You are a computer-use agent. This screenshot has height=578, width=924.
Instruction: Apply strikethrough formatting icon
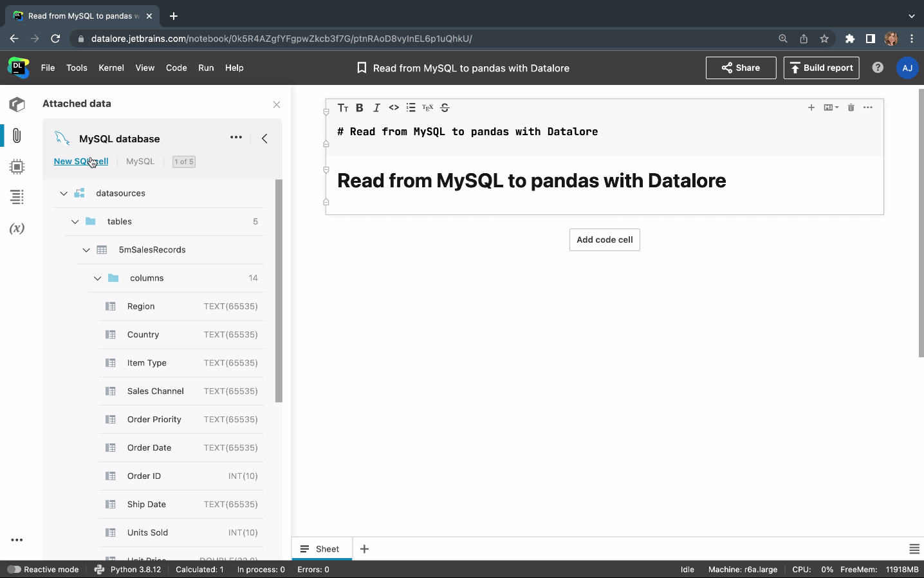445,107
